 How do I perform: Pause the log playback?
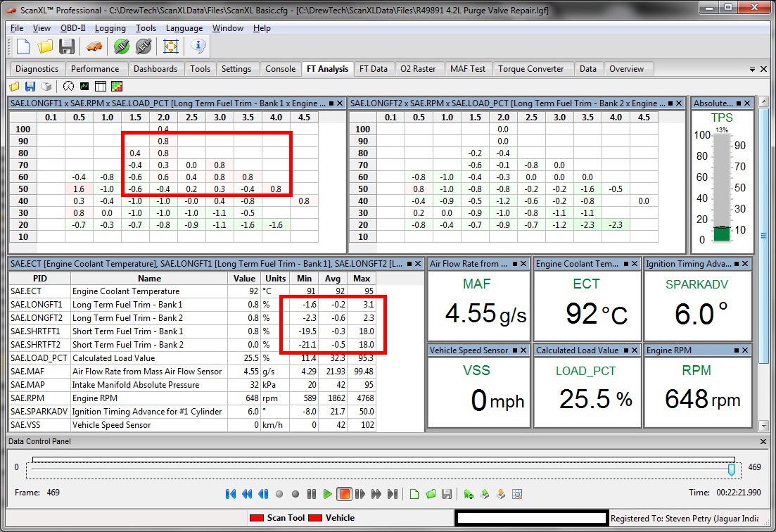point(312,494)
